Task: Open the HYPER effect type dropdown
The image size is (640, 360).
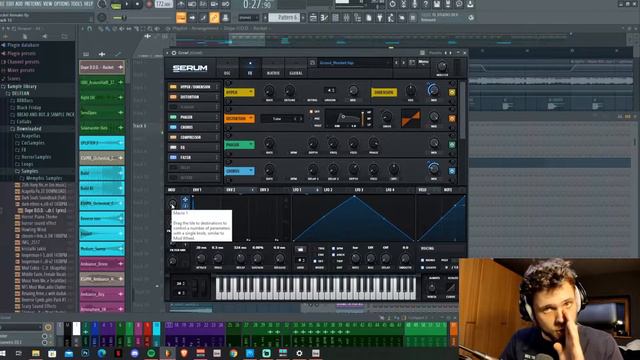Action: [239, 92]
